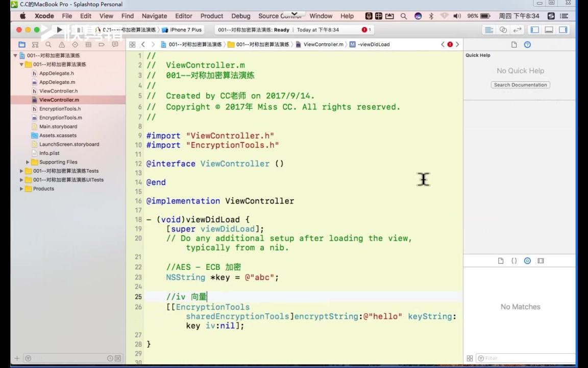Open the Debug menu
Screen dimensions: 588x368
[240, 16]
